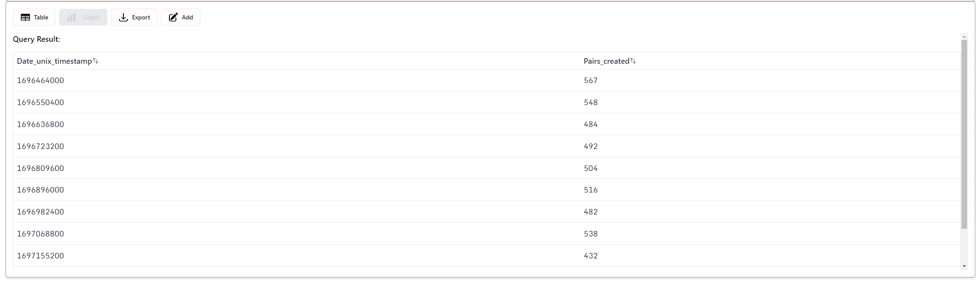Viewport: 980px width, 283px height.
Task: Click the scrollbar up arrow
Action: click(964, 37)
